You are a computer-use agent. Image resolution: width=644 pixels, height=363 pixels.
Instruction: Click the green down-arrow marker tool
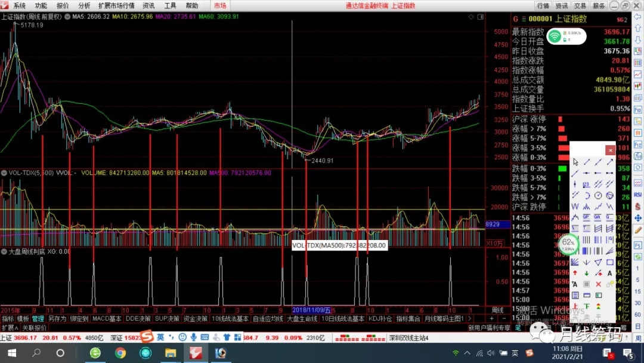tap(587, 273)
